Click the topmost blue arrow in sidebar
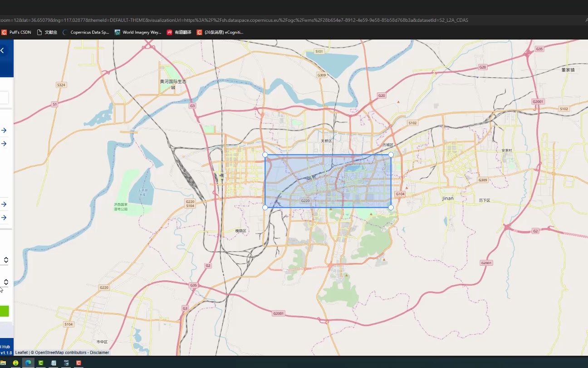The width and height of the screenshot is (588, 368). click(x=4, y=130)
